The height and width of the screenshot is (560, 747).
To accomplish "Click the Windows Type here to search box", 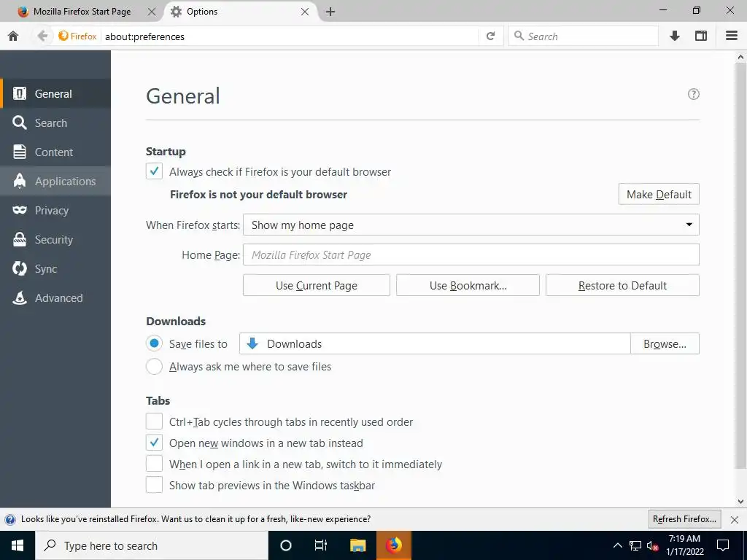I will click(152, 545).
